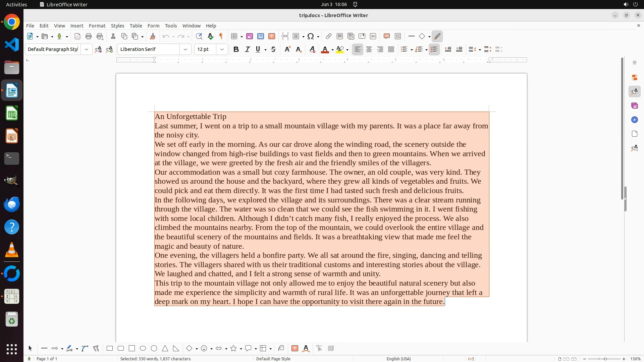
Task: Click the zoom slider handle
Action: tap(605, 359)
